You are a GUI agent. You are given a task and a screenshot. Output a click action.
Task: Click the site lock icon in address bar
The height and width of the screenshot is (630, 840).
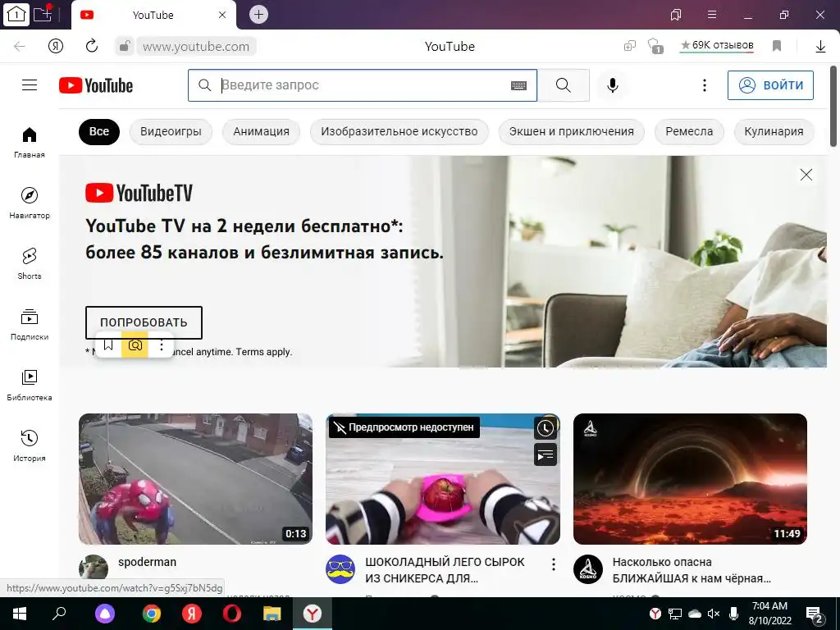tap(125, 47)
